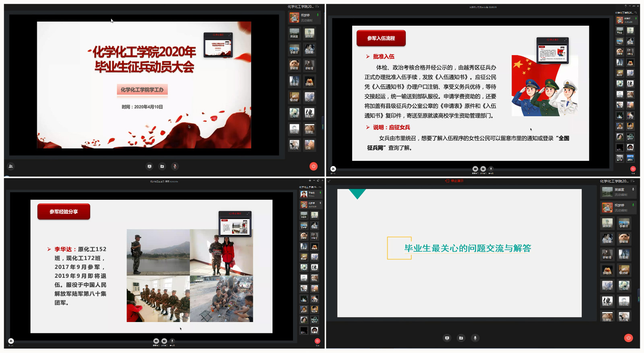Collapse member list panel in top-left meeting
The image size is (644, 353).
pos(317,6)
